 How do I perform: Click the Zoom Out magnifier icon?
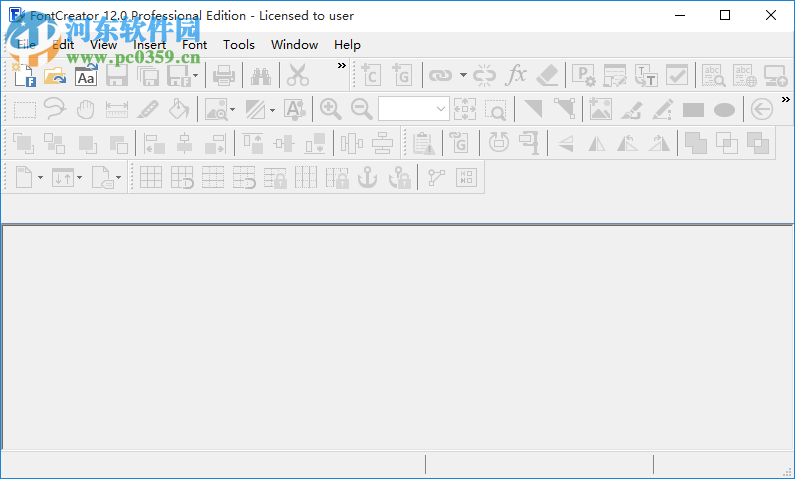click(362, 109)
